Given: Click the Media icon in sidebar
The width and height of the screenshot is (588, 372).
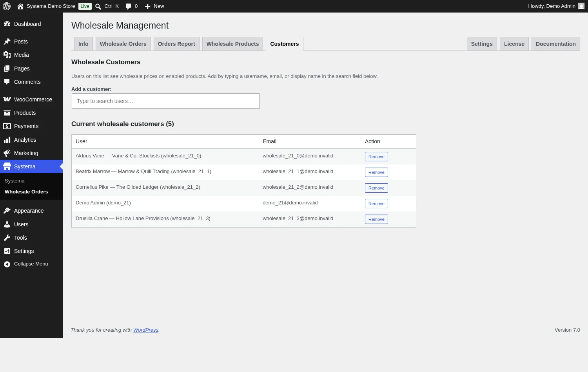Looking at the screenshot, I should [x=7, y=55].
